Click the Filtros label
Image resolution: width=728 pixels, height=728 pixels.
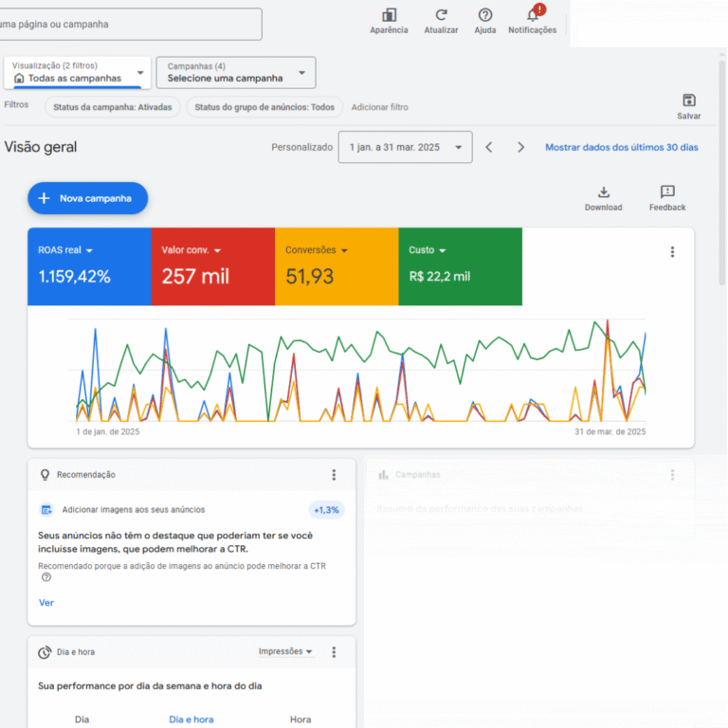tap(16, 104)
